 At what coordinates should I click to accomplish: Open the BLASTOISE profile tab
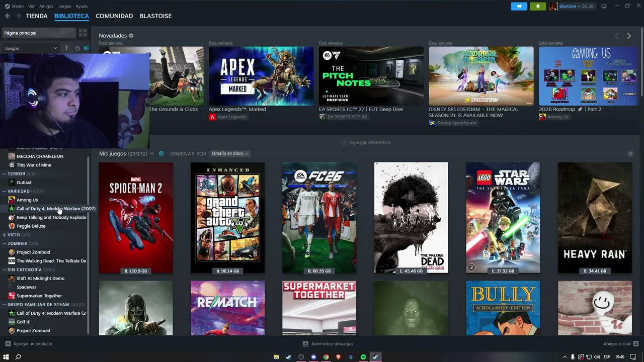(155, 16)
